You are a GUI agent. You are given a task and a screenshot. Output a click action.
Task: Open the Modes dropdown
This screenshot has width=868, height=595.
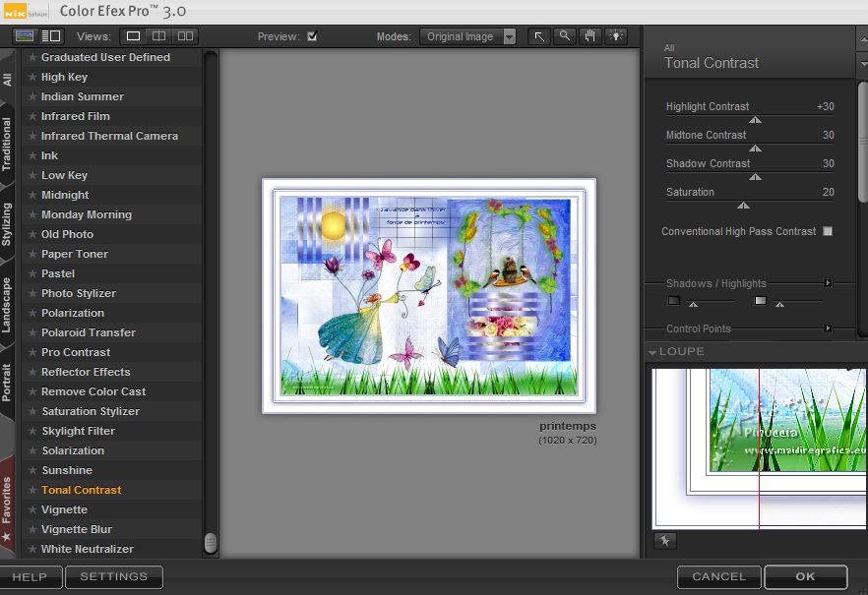pyautogui.click(x=467, y=36)
